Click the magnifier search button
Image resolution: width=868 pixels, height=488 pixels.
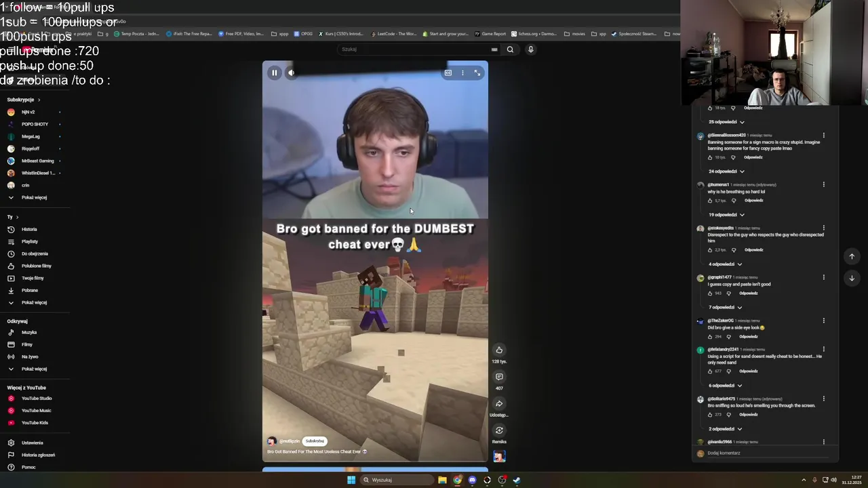[x=510, y=49]
